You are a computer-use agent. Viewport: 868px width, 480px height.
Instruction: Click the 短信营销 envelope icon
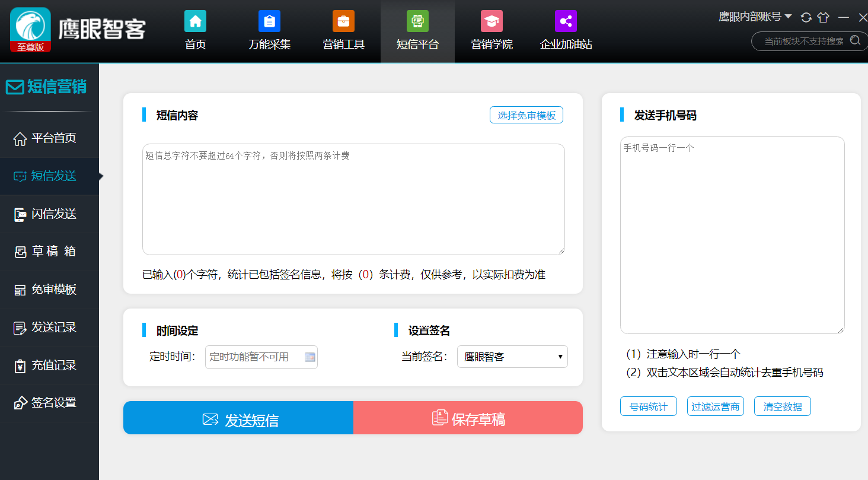(x=15, y=87)
